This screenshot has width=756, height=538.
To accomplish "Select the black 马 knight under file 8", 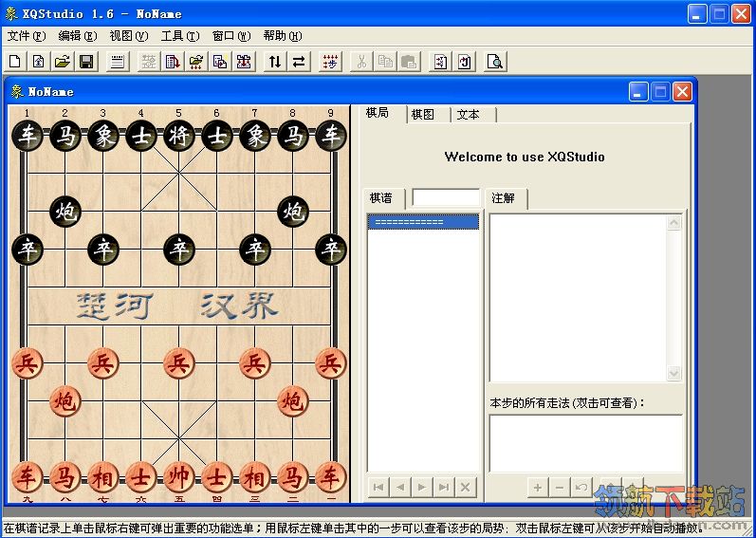I will click(x=293, y=136).
